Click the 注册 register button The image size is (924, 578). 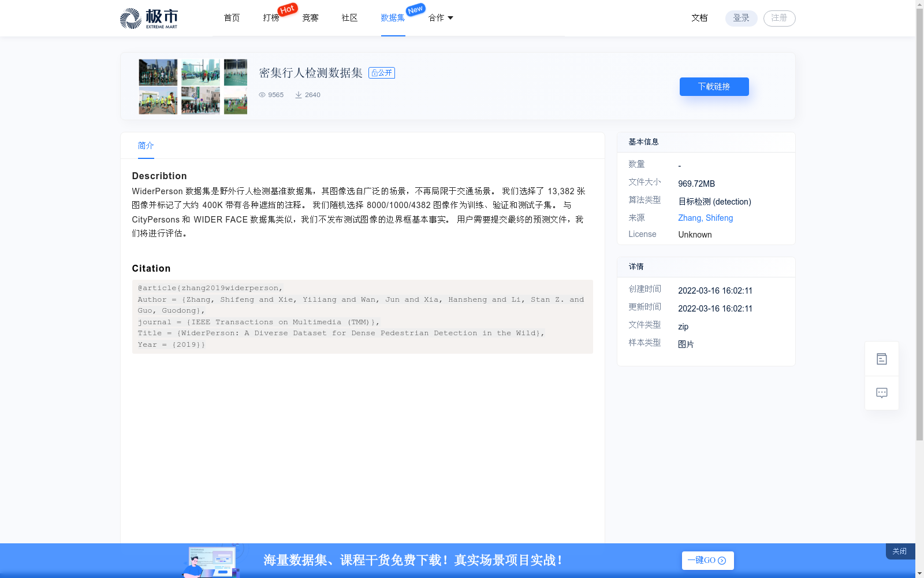[x=779, y=18]
